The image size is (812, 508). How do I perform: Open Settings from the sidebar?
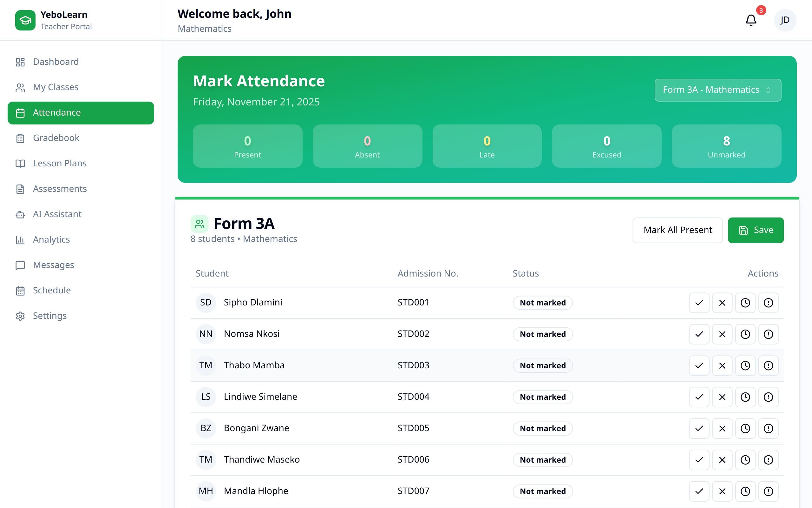[x=81, y=316]
